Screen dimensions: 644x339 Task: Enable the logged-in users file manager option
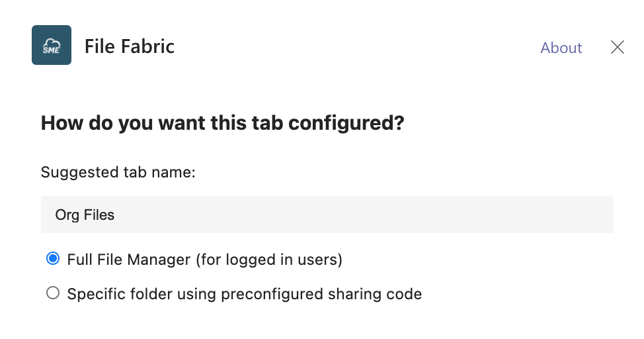tap(53, 259)
